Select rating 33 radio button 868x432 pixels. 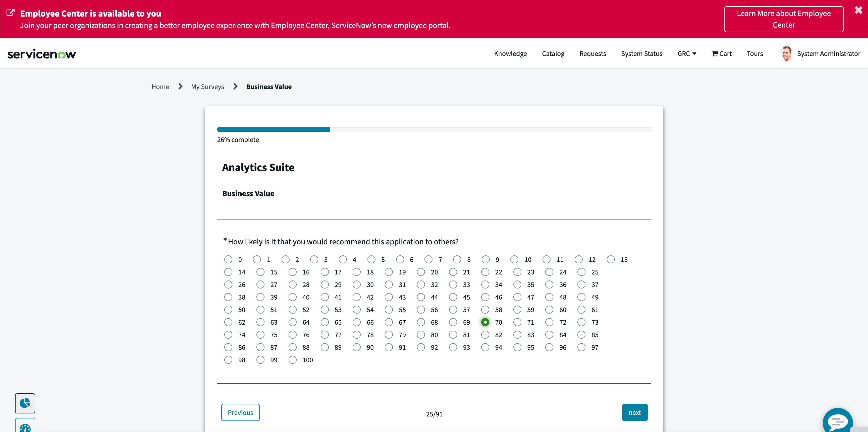click(x=453, y=284)
